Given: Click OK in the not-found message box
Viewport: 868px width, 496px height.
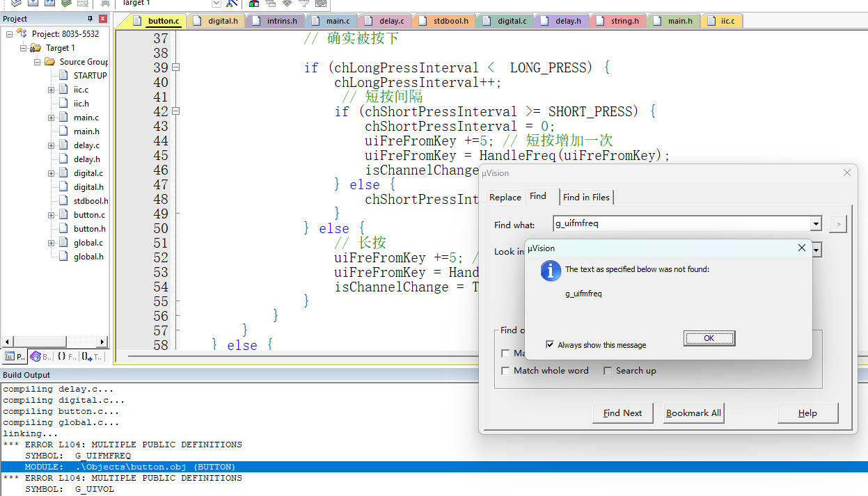Looking at the screenshot, I should click(709, 338).
